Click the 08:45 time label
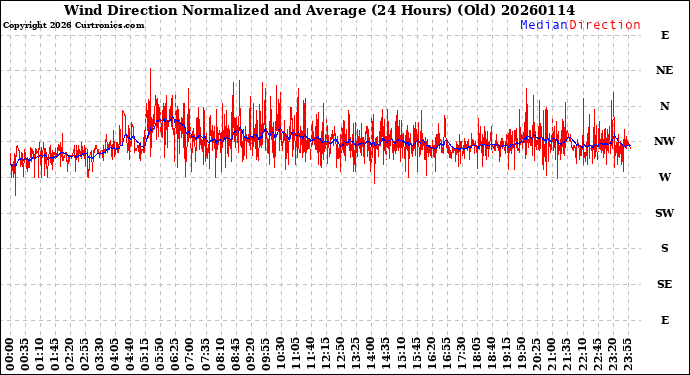Viewport: 690px width, 375px height. coord(235,354)
